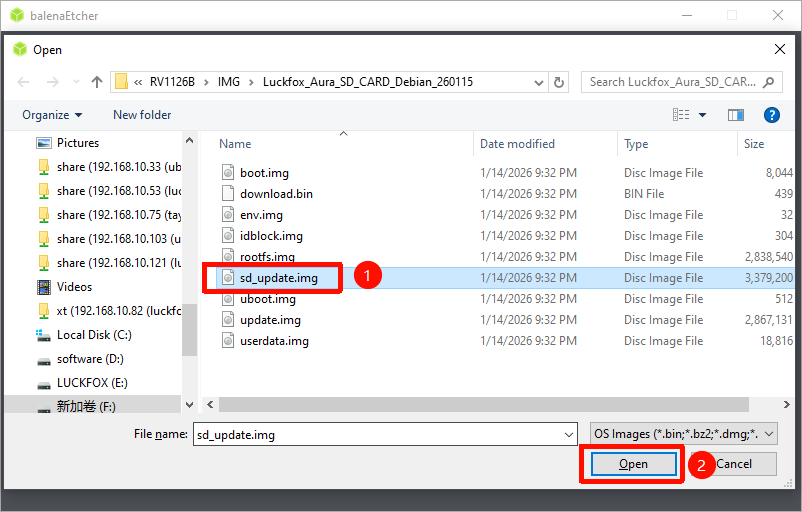
Task: Click the Up one level arrow
Action: pyautogui.click(x=97, y=82)
